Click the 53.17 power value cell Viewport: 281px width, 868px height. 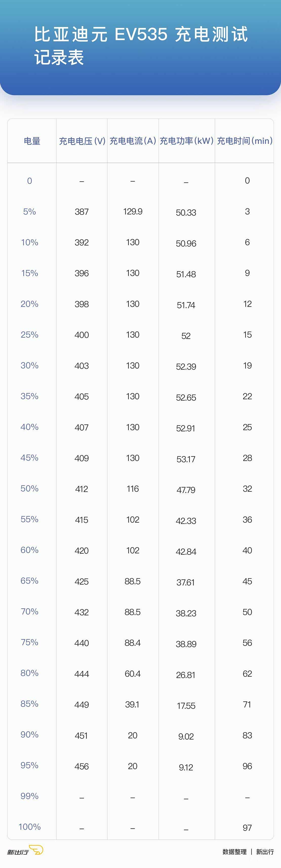pyautogui.click(x=186, y=459)
